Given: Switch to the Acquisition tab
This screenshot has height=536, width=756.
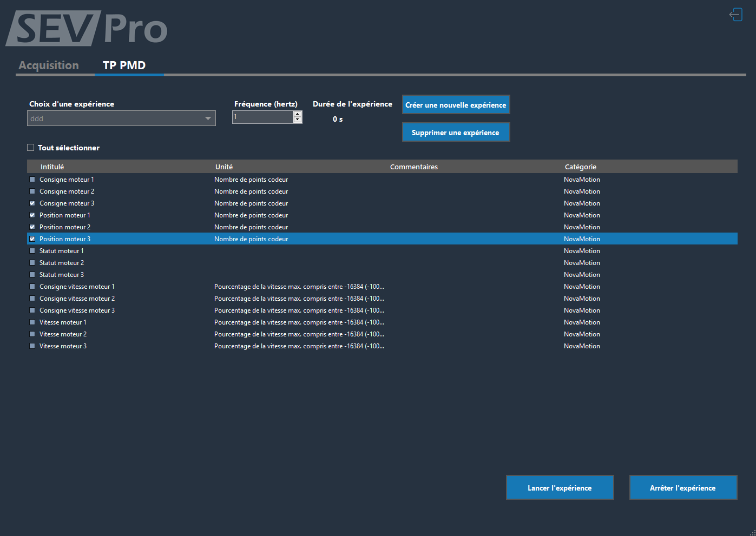Looking at the screenshot, I should pyautogui.click(x=49, y=65).
